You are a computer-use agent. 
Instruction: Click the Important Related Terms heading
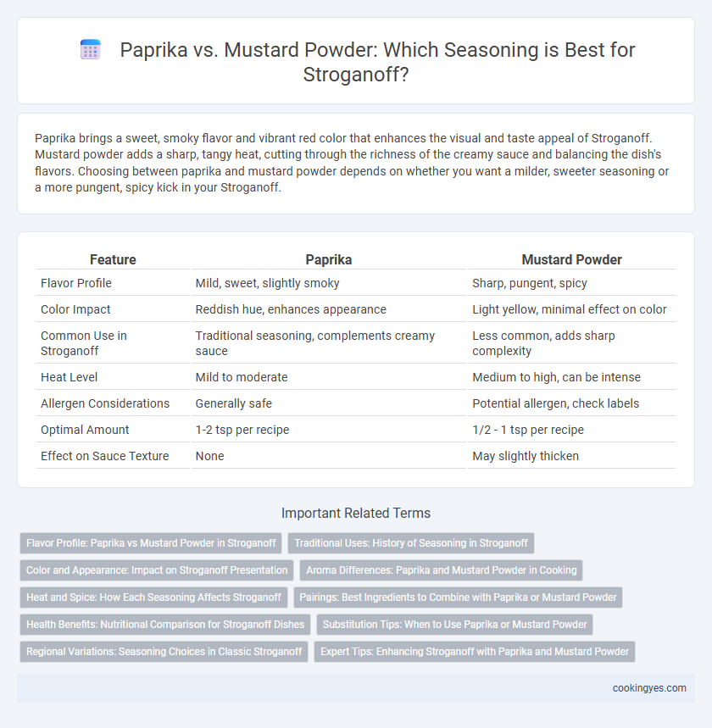tap(356, 513)
